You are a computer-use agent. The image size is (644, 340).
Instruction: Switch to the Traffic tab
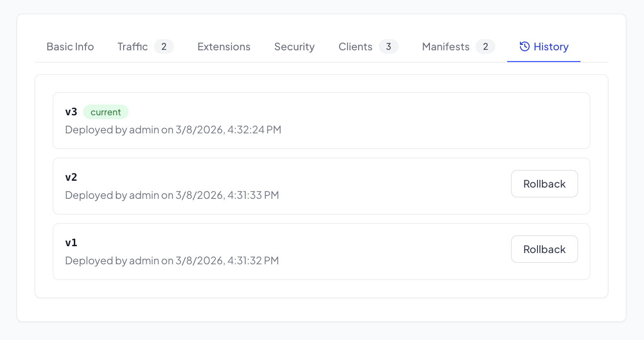[132, 47]
